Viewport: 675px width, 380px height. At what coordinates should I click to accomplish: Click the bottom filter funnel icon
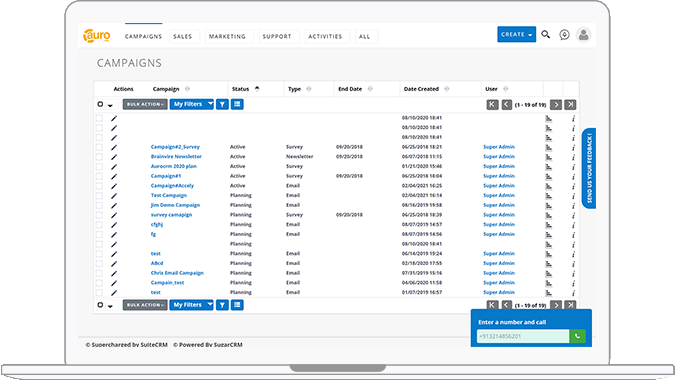click(x=222, y=305)
